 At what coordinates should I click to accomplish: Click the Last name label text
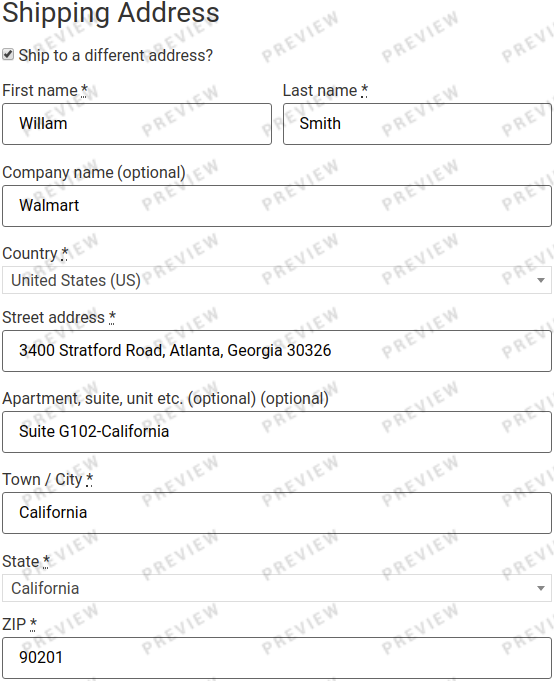tap(320, 90)
